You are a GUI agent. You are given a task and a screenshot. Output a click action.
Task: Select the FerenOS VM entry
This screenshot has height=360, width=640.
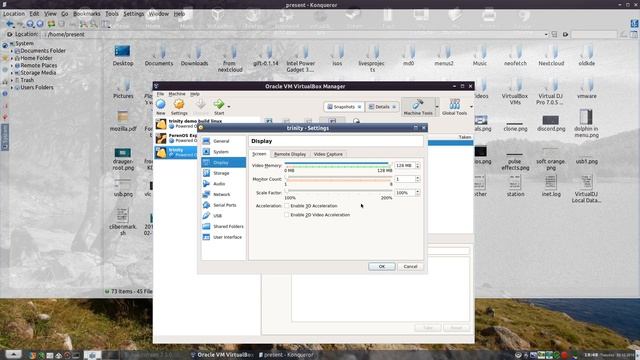click(177, 138)
